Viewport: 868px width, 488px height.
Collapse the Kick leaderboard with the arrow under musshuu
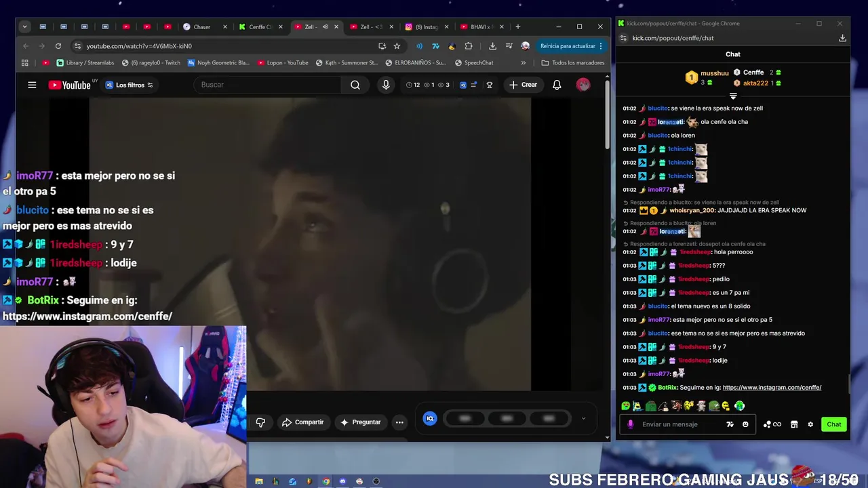tap(733, 96)
